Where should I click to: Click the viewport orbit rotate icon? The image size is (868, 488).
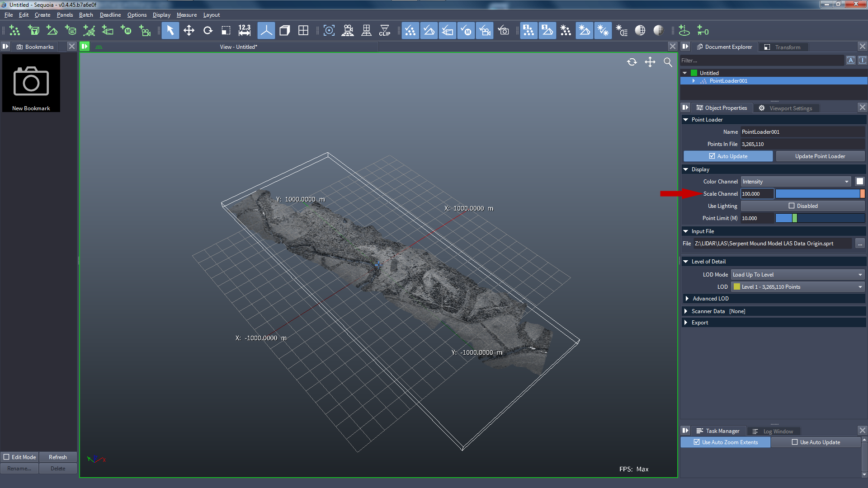coord(632,62)
